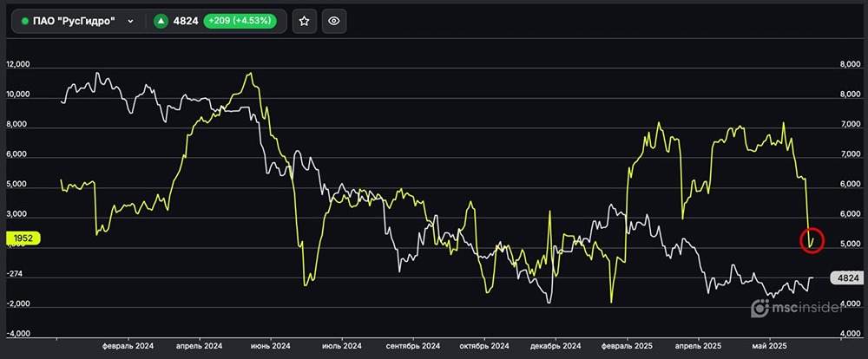The image size is (868, 359).
Task: Click the yellow 1952 left axis label
Action: pyautogui.click(x=23, y=238)
